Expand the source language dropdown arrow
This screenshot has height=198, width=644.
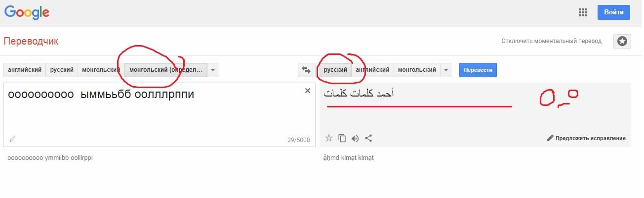pos(212,70)
